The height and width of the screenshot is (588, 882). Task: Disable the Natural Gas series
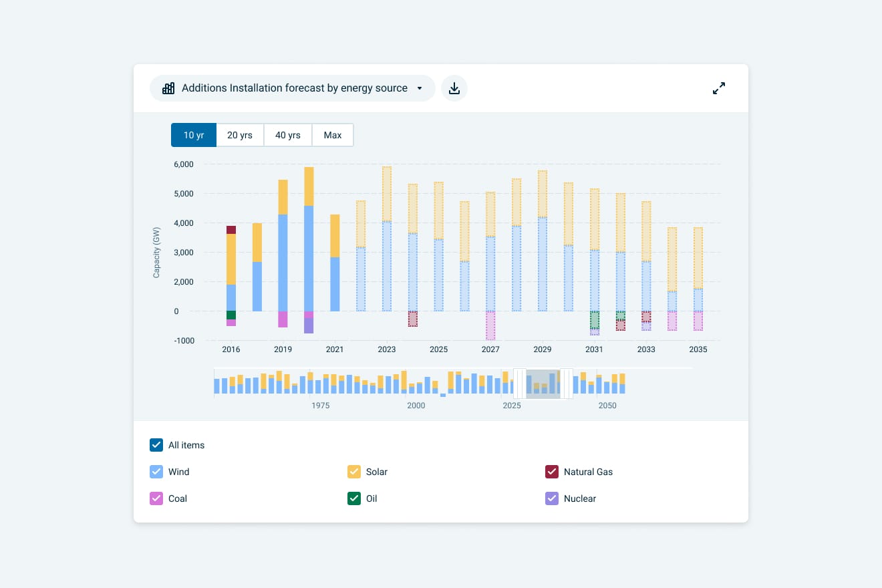[552, 472]
